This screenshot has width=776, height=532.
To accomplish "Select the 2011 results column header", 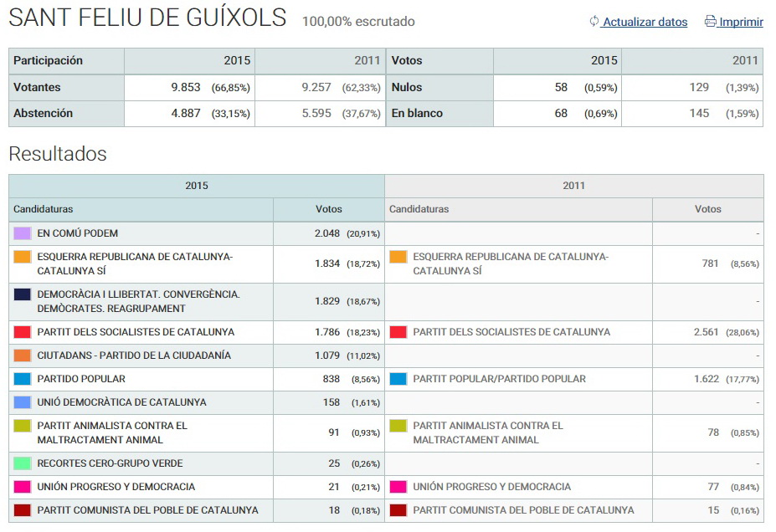I will [574, 186].
